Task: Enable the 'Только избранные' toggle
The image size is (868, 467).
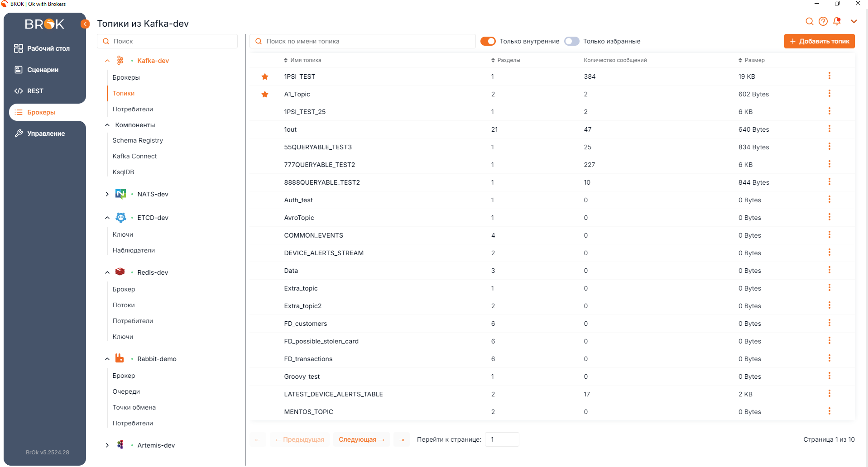Action: [x=572, y=41]
